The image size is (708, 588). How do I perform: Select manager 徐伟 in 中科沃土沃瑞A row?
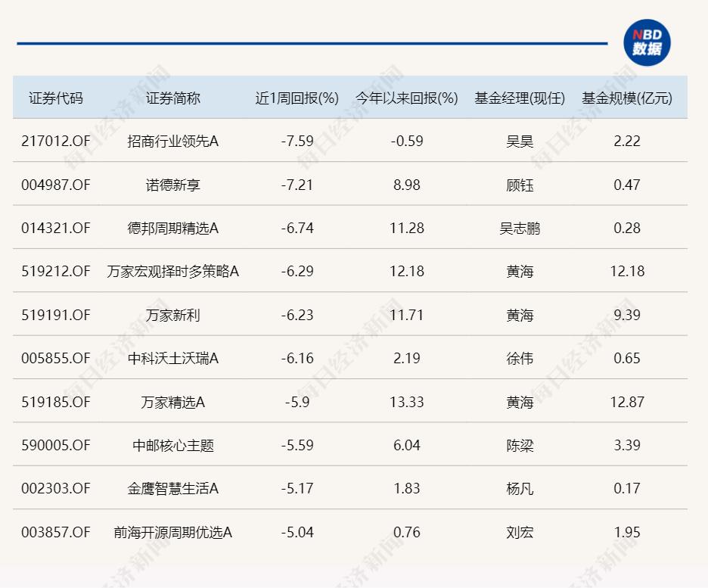pos(520,358)
